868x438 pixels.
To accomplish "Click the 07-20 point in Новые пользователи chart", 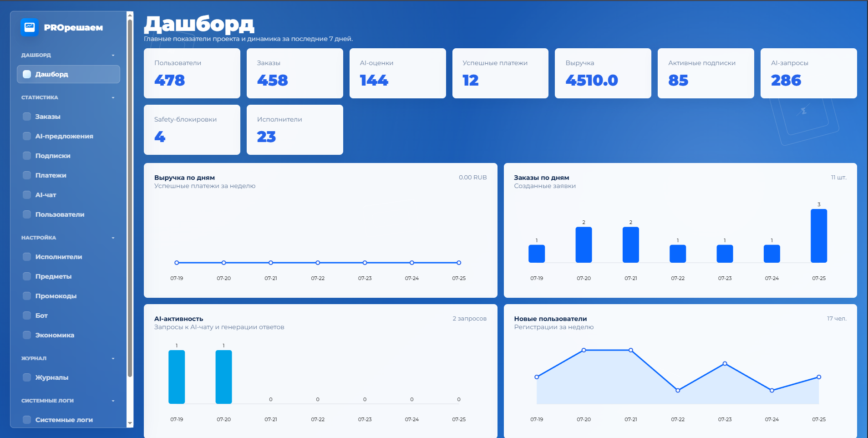I will point(584,350).
